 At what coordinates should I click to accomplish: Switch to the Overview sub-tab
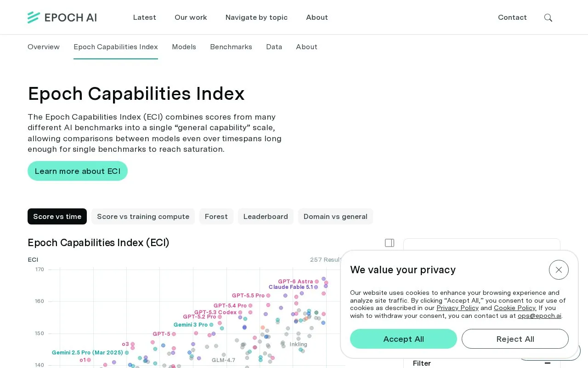tap(44, 47)
